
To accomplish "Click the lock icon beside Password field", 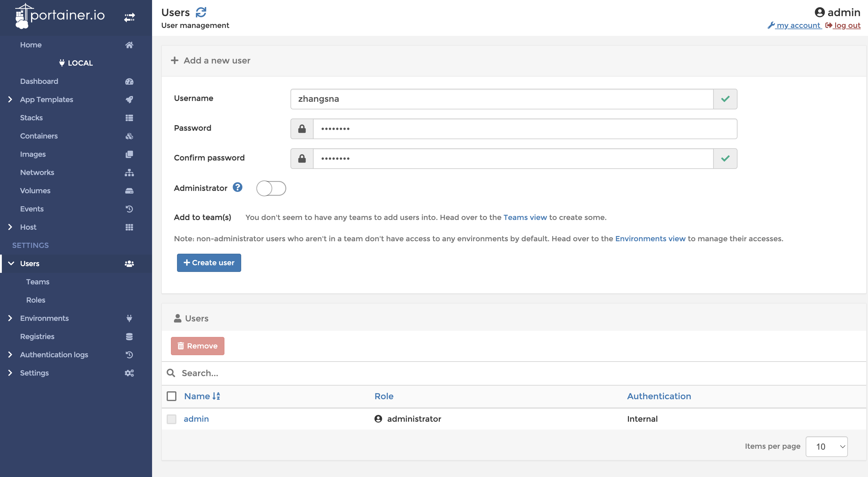I will 302,129.
